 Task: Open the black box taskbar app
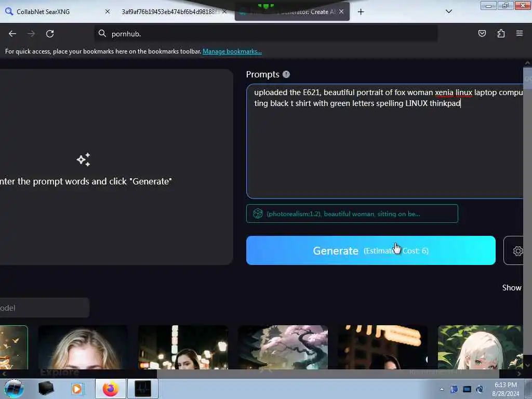click(x=46, y=388)
